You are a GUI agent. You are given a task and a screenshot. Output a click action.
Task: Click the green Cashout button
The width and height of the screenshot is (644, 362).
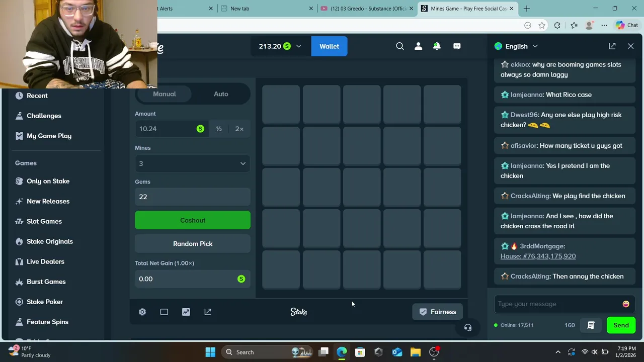click(193, 220)
